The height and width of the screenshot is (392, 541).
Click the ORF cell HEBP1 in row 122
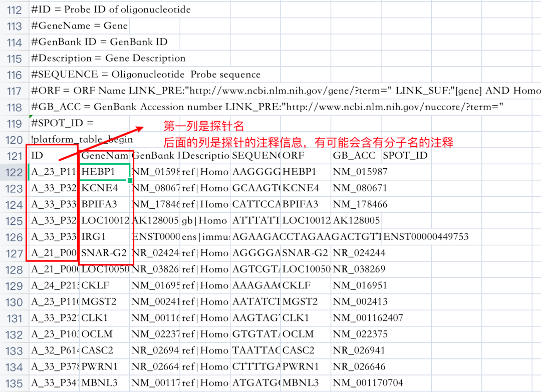[x=306, y=172]
